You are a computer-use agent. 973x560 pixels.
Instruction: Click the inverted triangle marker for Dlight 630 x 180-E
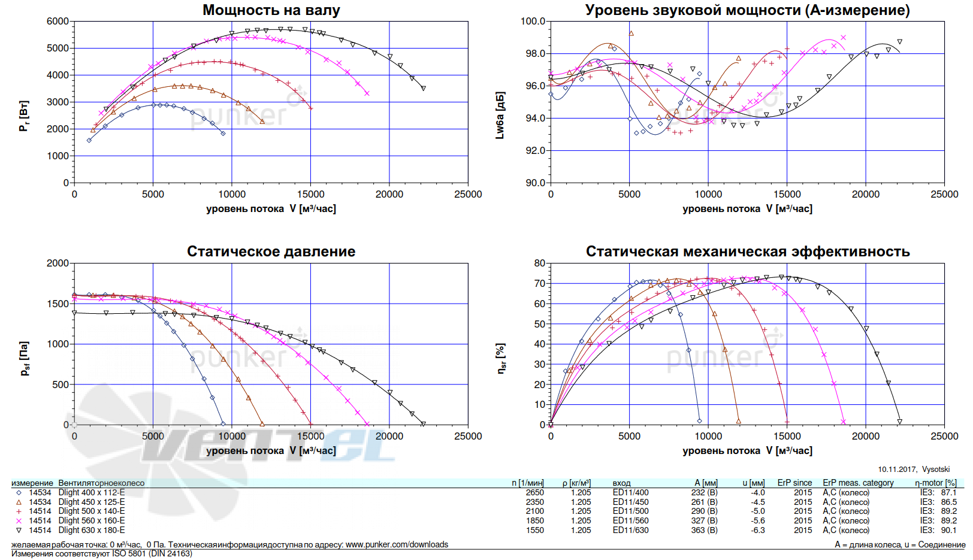(19, 531)
